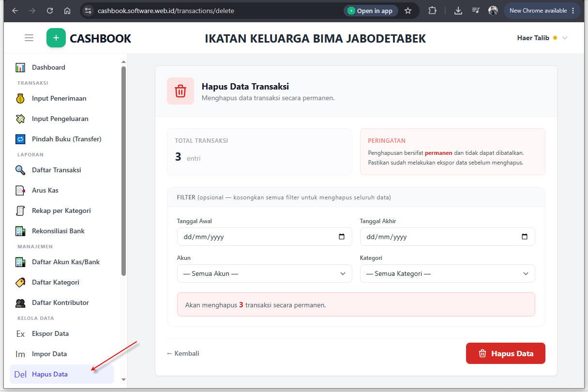This screenshot has height=392, width=588.
Task: Click the Tanggal Awal date field
Action: (x=264, y=237)
